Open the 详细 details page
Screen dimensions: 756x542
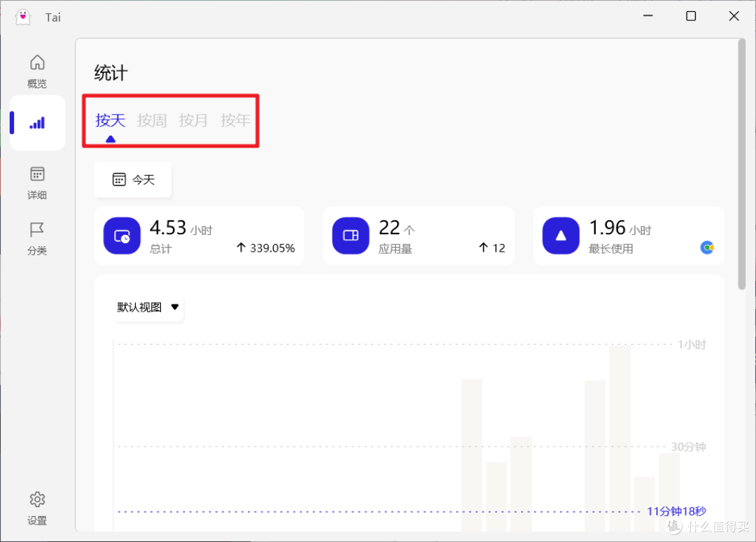(37, 183)
